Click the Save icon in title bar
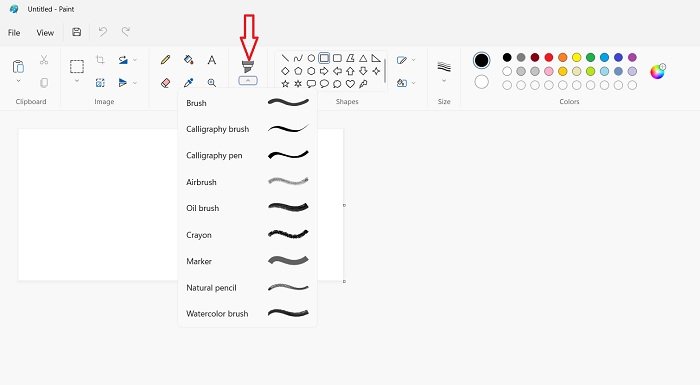 point(76,32)
